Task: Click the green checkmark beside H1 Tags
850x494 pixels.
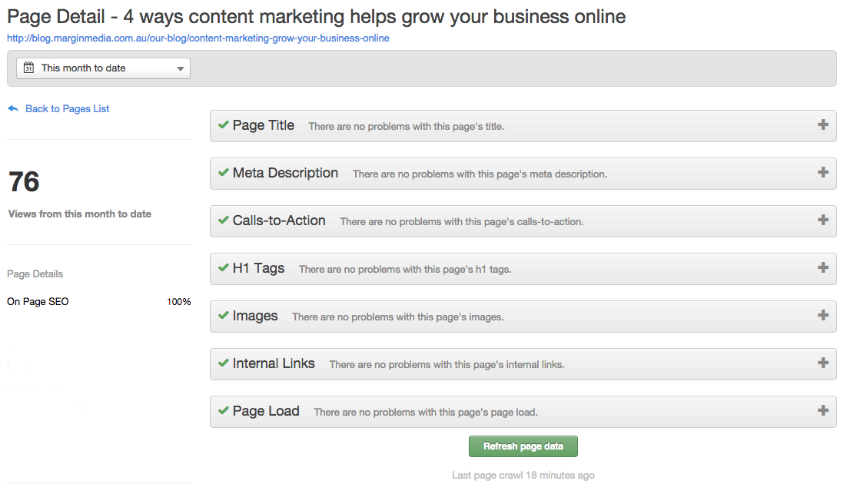Action: (223, 268)
